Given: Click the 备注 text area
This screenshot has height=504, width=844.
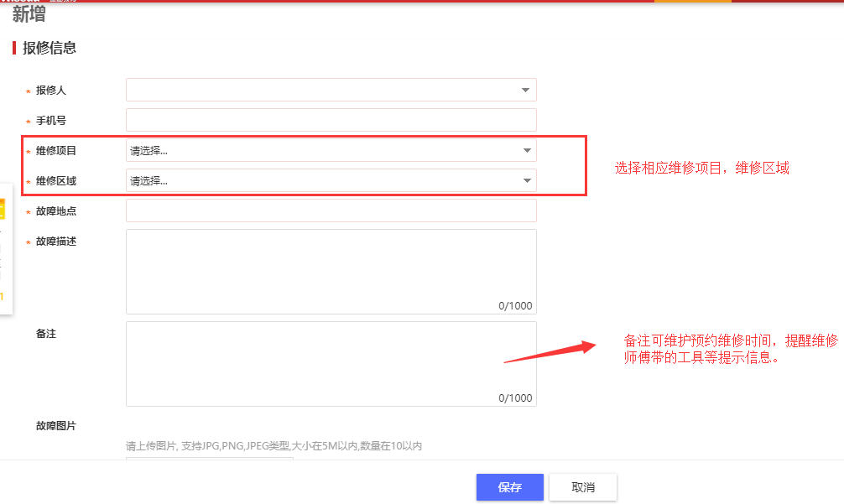Looking at the screenshot, I should point(331,364).
